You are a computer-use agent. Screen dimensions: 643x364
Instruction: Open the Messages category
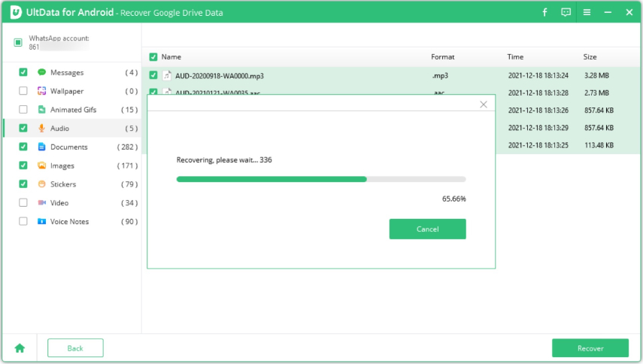click(x=67, y=72)
